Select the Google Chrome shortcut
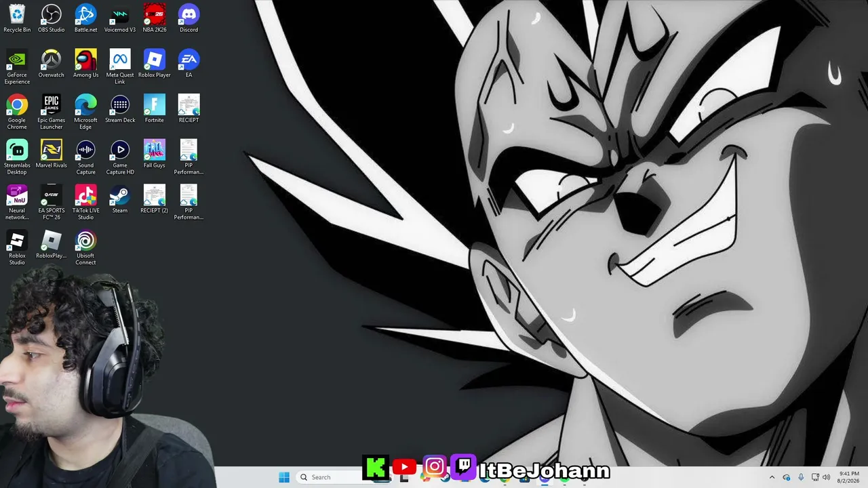This screenshot has width=868, height=488. pos(17,112)
